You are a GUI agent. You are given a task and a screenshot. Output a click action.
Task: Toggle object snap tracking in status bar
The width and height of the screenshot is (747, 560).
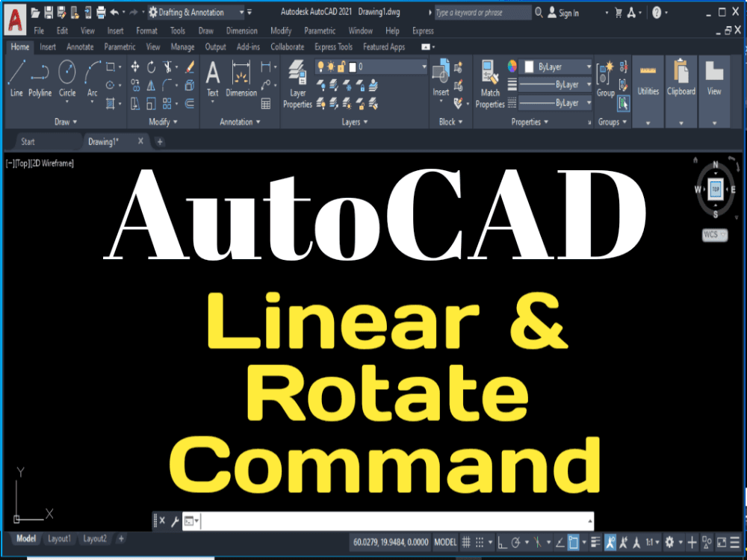[x=560, y=542]
